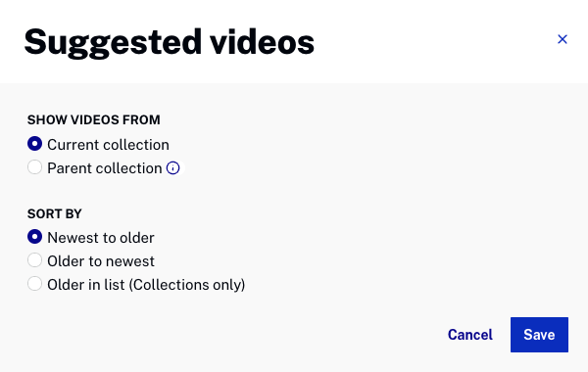Click the "Newest to older" label text
588x372 pixels.
coord(101,238)
